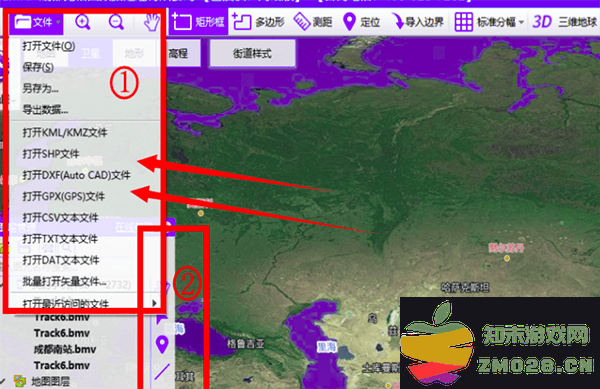This screenshot has height=389, width=600.
Task: Click the 街道样式 button
Action: [252, 54]
